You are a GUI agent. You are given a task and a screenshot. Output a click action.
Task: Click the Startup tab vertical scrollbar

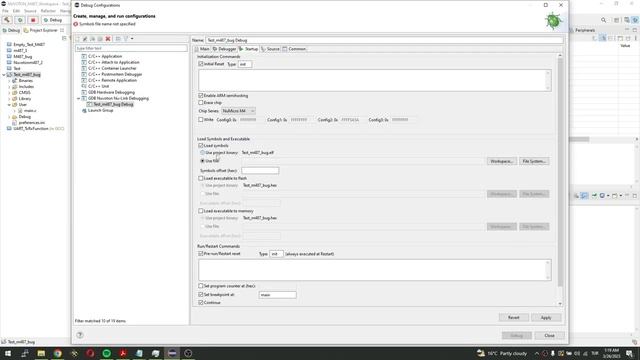[560, 171]
